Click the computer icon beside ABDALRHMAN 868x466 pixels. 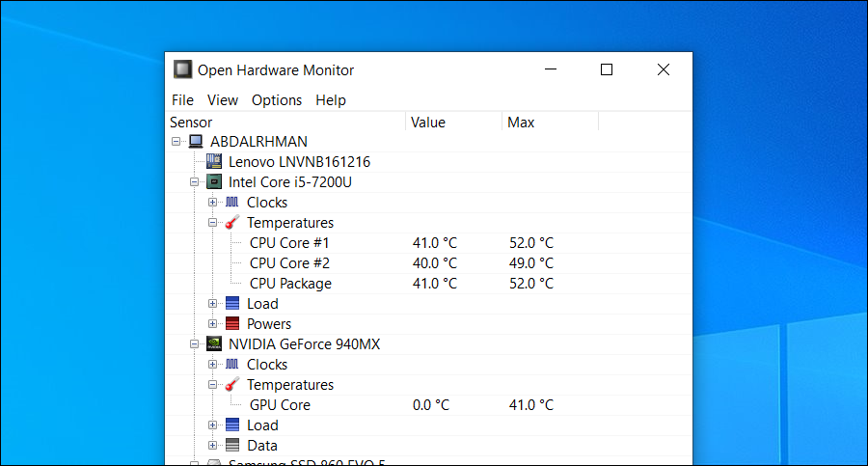[196, 142]
